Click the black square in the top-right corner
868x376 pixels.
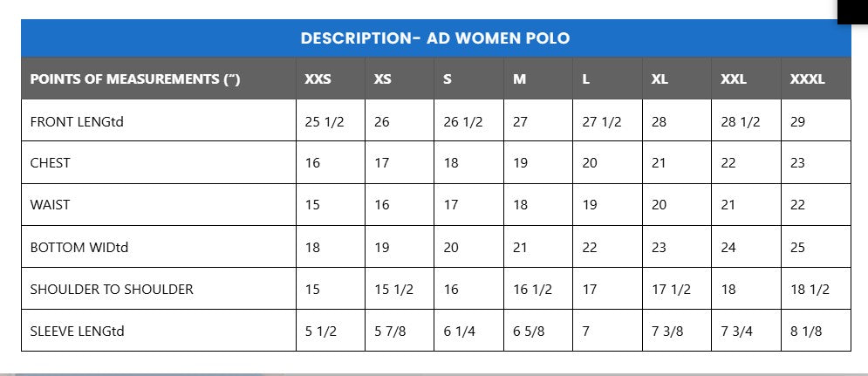852,10
